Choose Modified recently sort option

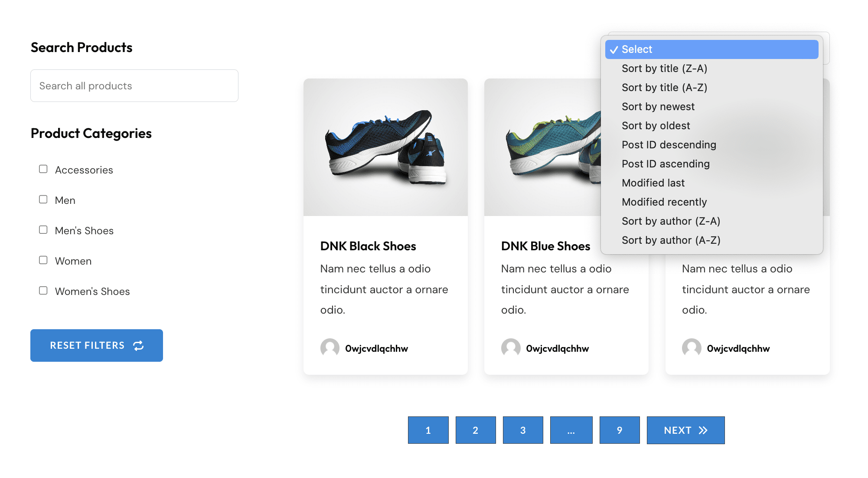(x=664, y=202)
